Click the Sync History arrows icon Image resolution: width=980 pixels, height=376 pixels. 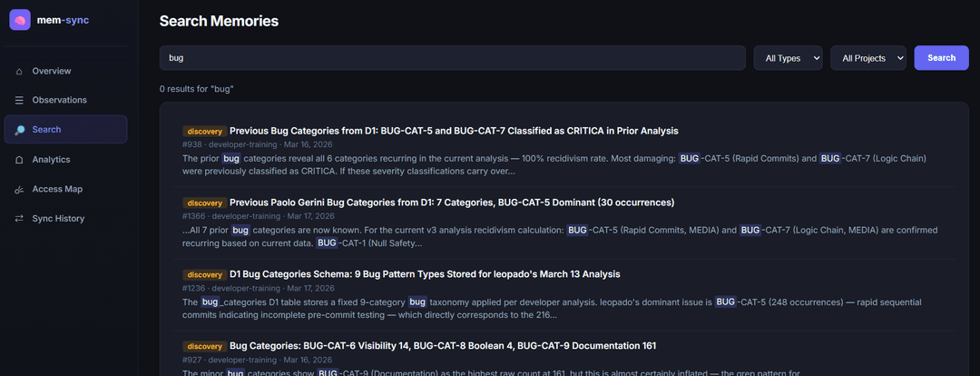pos(19,218)
